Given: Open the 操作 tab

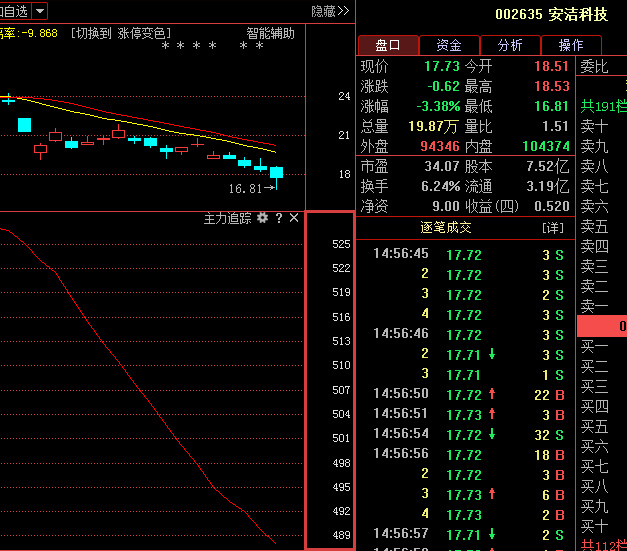Looking at the screenshot, I should (x=571, y=45).
